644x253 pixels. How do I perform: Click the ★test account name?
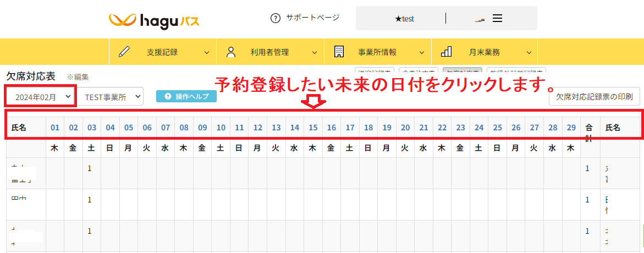(404, 18)
